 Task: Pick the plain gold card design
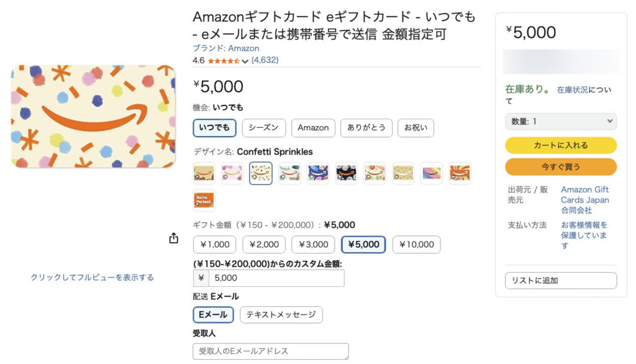point(403,173)
